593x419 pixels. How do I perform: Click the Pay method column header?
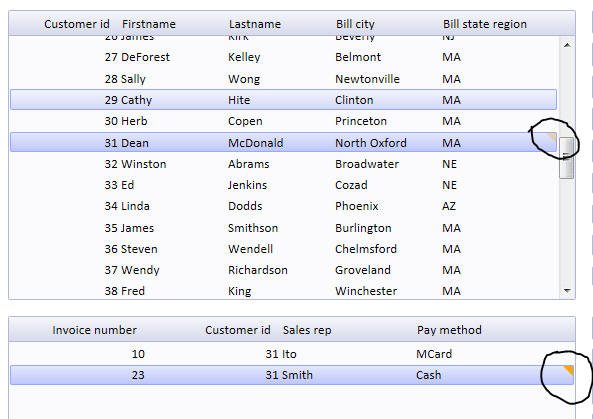click(x=449, y=330)
